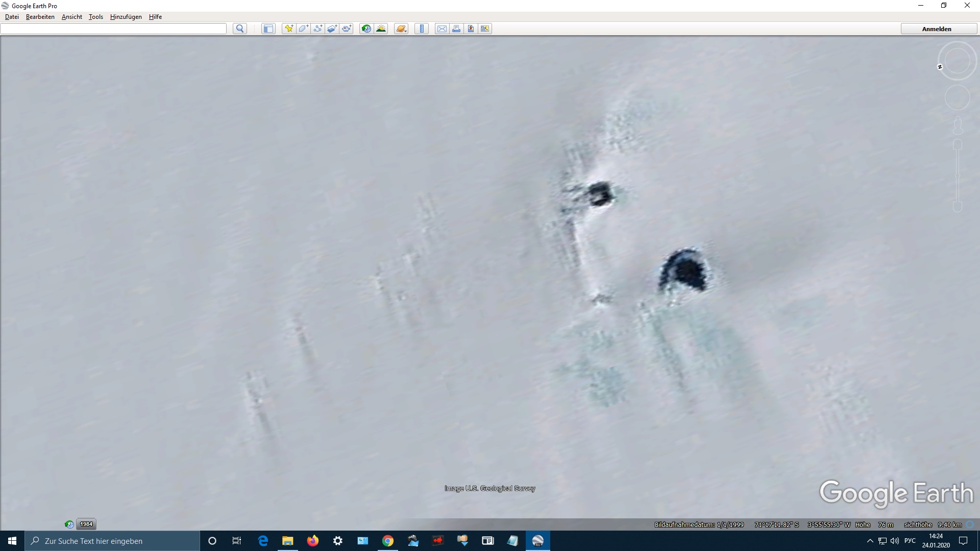
Task: Select the add polygon tool
Action: point(303,29)
